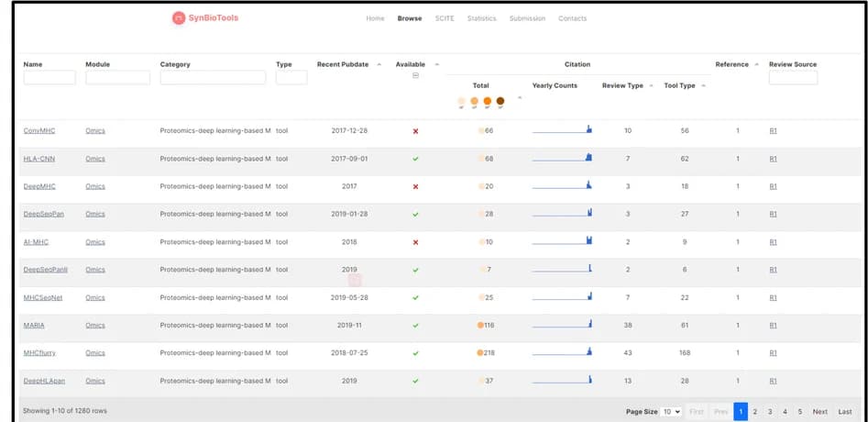Open the Submission page

point(527,18)
